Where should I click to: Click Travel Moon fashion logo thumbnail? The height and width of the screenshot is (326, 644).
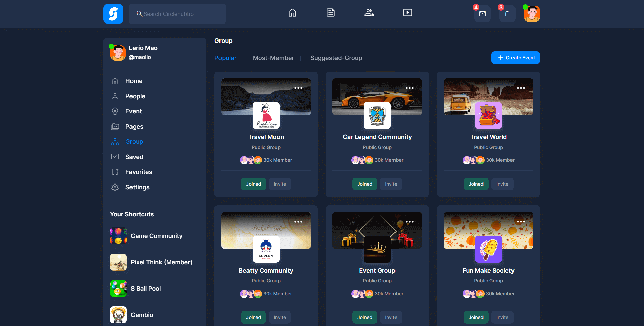click(266, 115)
